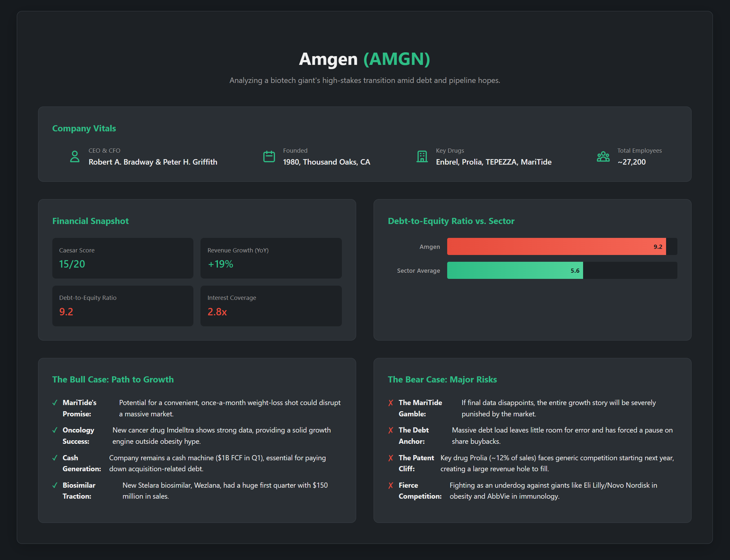Click the Biosimilar Traction bullet label
This screenshot has height=560, width=730.
[79, 491]
